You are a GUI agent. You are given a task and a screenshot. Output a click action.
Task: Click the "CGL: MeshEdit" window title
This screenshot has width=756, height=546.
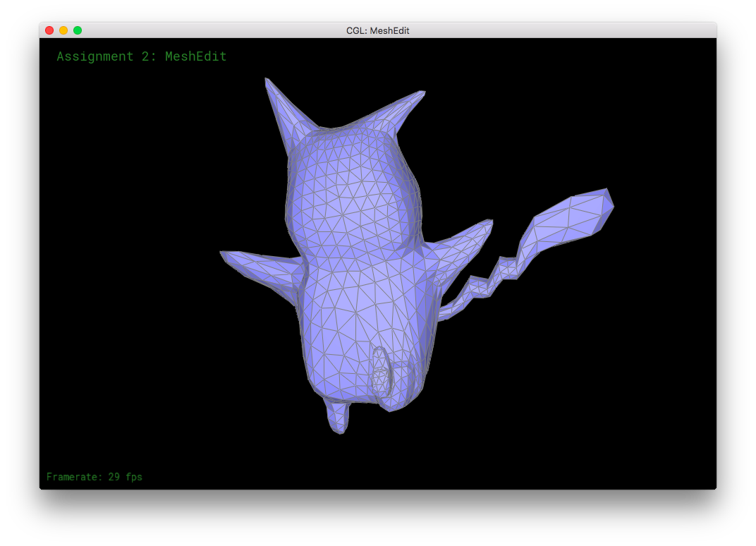[377, 30]
